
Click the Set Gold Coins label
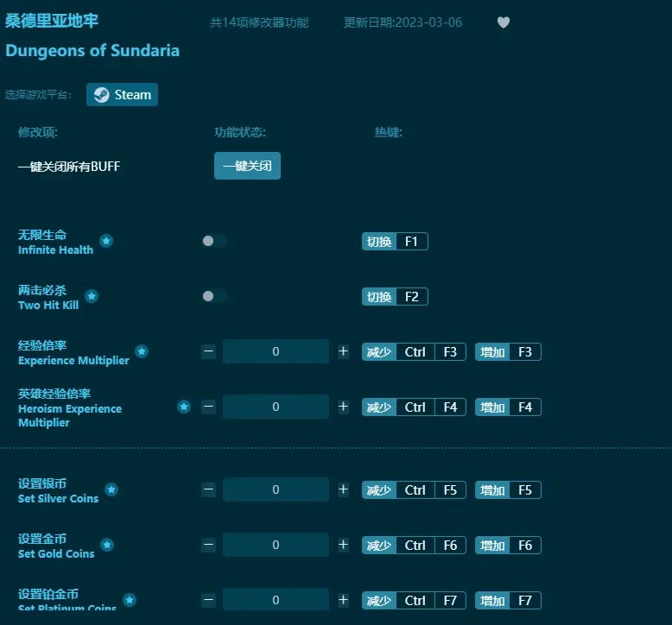coord(56,553)
